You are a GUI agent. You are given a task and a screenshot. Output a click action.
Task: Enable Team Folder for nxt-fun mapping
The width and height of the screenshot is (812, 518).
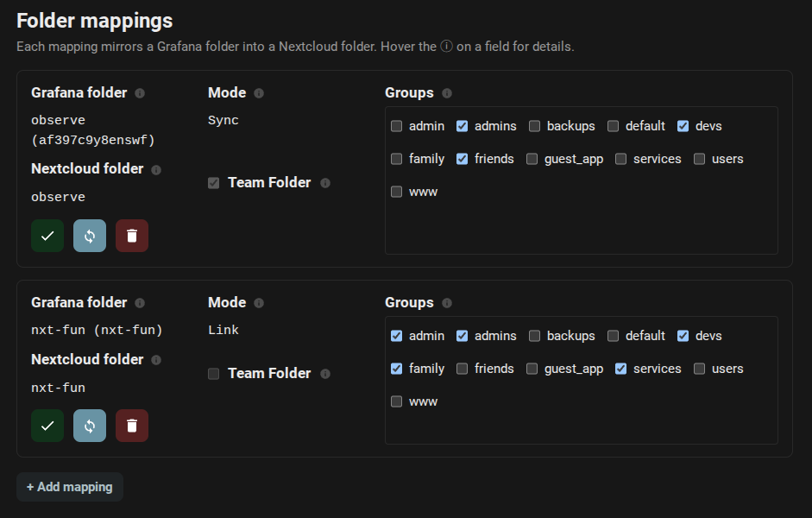click(213, 374)
